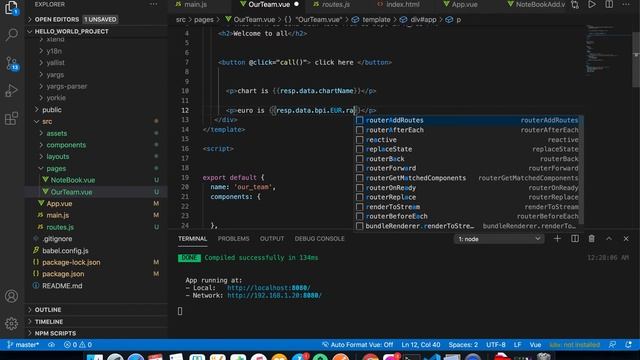Toggle Auto Format Vue Off in status bar

point(358,344)
